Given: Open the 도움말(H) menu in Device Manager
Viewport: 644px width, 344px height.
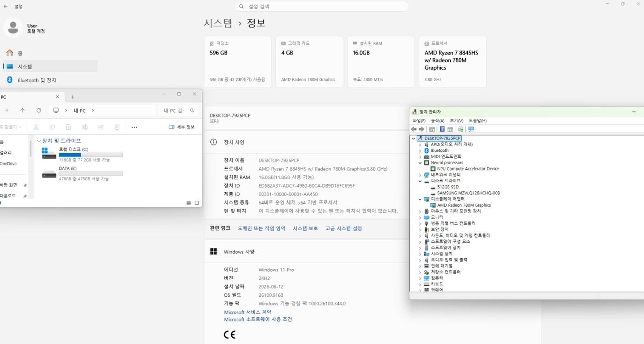Looking at the screenshot, I should coord(478,121).
